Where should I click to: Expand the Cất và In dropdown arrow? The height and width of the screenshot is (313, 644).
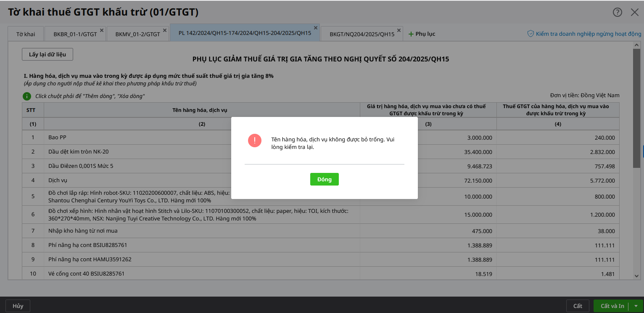(636, 306)
